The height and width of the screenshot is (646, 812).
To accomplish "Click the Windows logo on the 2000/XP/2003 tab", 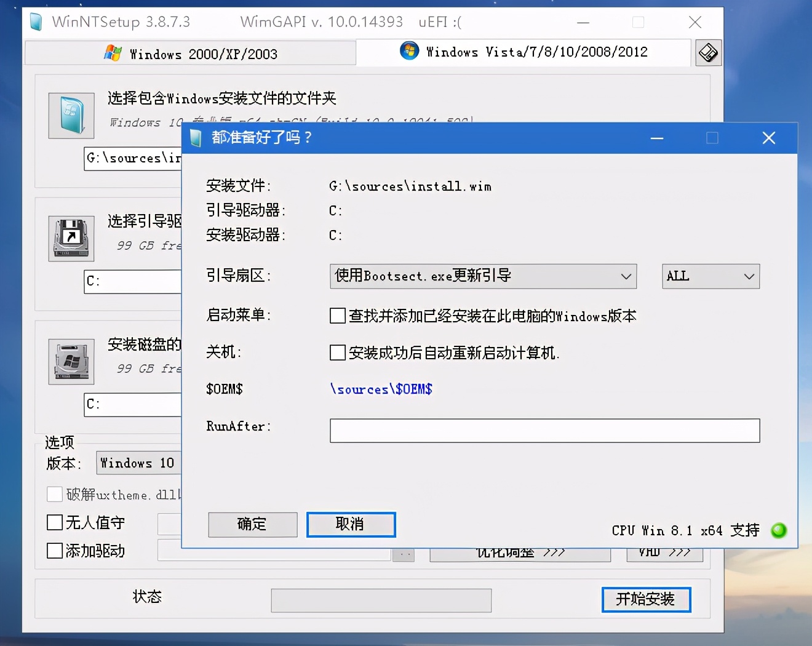I will (113, 53).
